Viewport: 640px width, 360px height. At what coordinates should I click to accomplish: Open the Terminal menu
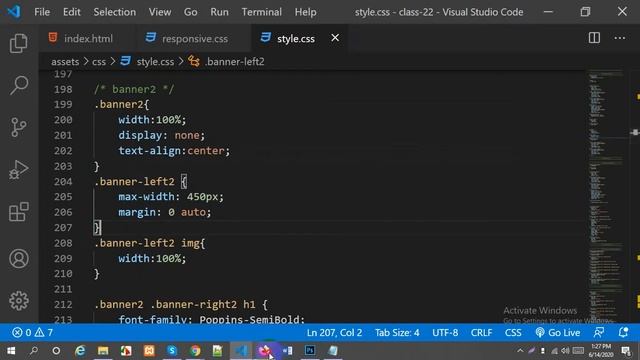262,12
